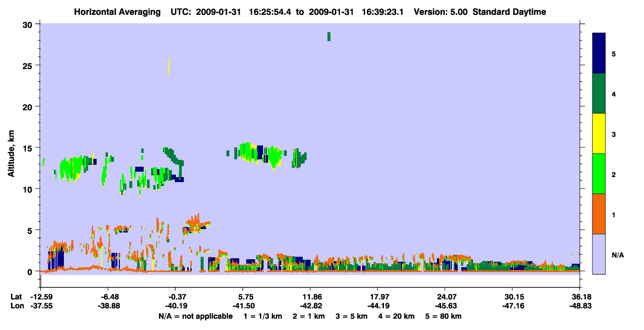Image resolution: width=644 pixels, height=330 pixels.
Task: Select the dark green colorbar segment labeled 4
Action: (599, 94)
